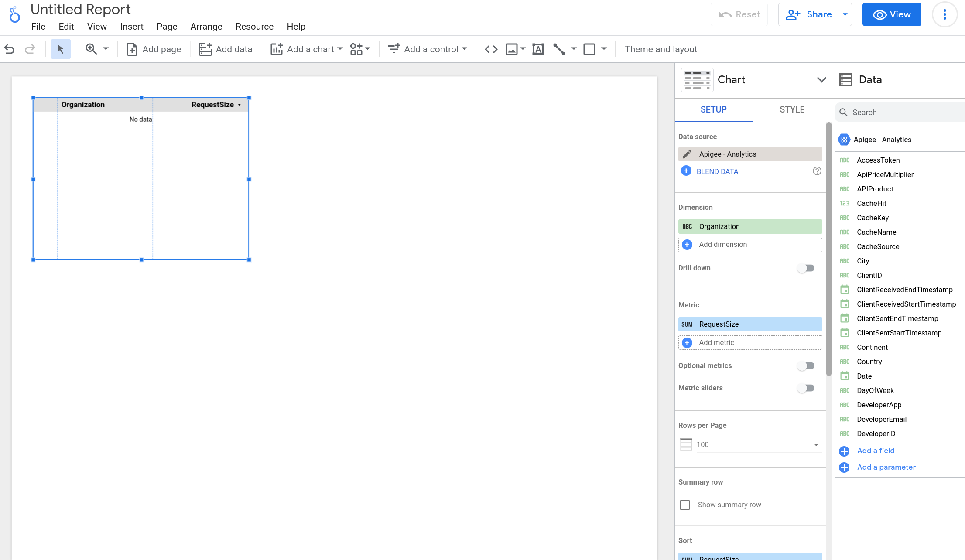Click the undo arrow icon
Screen dimensions: 965x560
pos(9,49)
